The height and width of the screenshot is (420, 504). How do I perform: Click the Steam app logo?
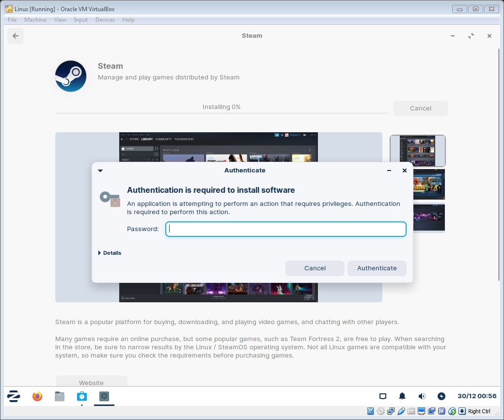[x=71, y=76]
